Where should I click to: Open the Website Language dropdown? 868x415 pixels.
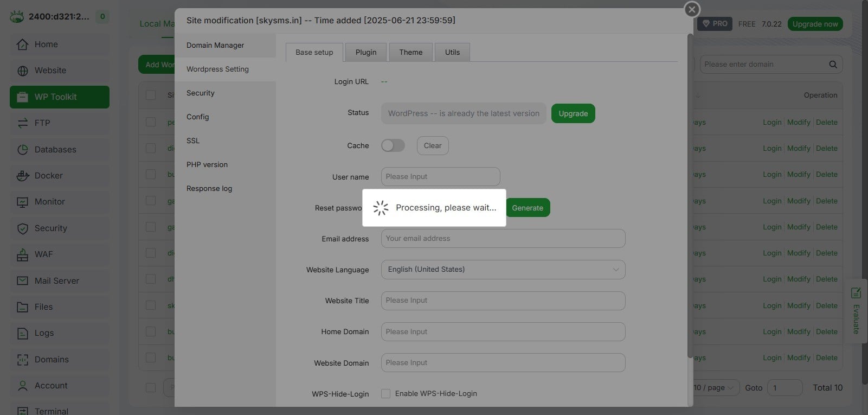point(503,270)
